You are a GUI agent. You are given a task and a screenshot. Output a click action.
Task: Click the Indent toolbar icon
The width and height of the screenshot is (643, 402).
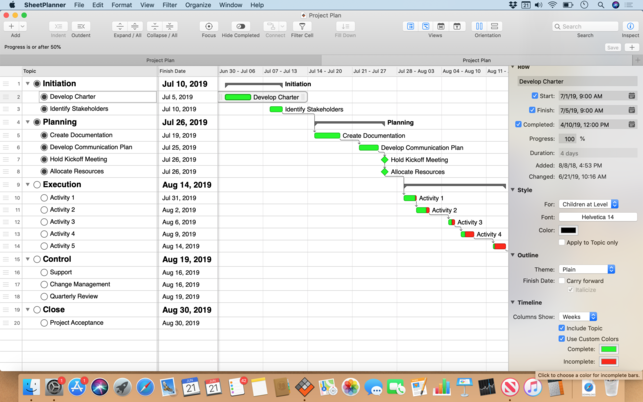coord(58,26)
